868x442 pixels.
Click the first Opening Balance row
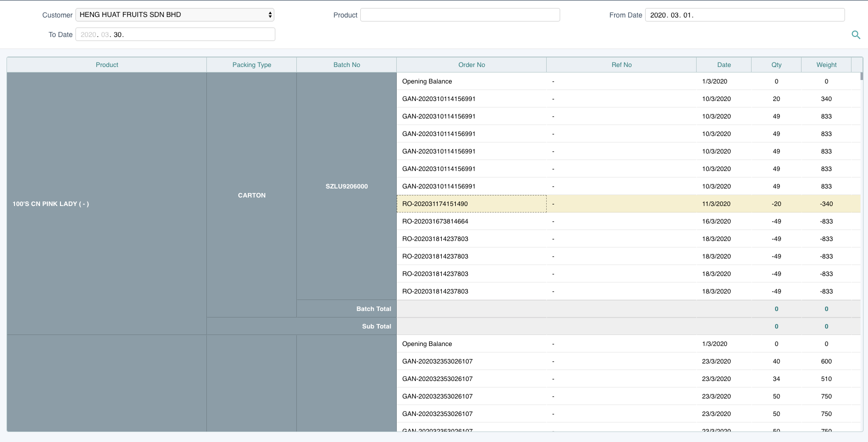click(629, 81)
